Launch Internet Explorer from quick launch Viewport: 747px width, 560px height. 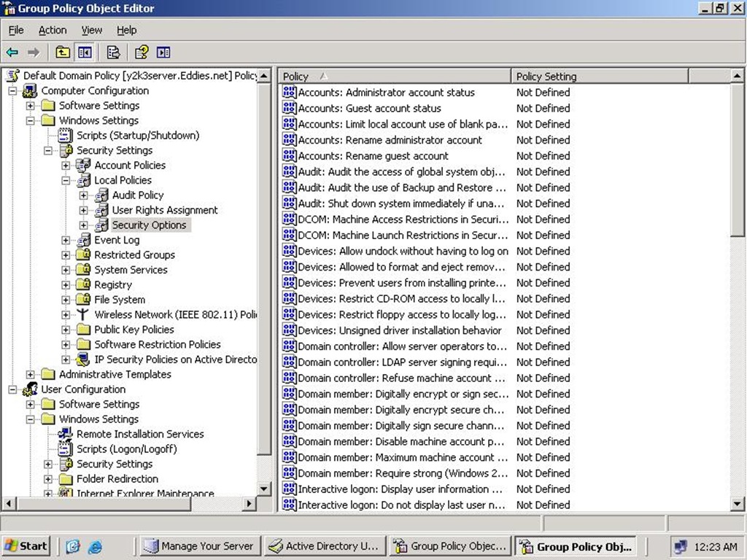click(96, 546)
